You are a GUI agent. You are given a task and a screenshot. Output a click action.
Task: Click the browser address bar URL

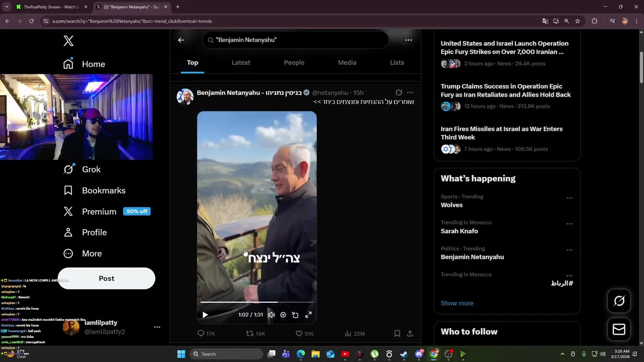(x=132, y=21)
